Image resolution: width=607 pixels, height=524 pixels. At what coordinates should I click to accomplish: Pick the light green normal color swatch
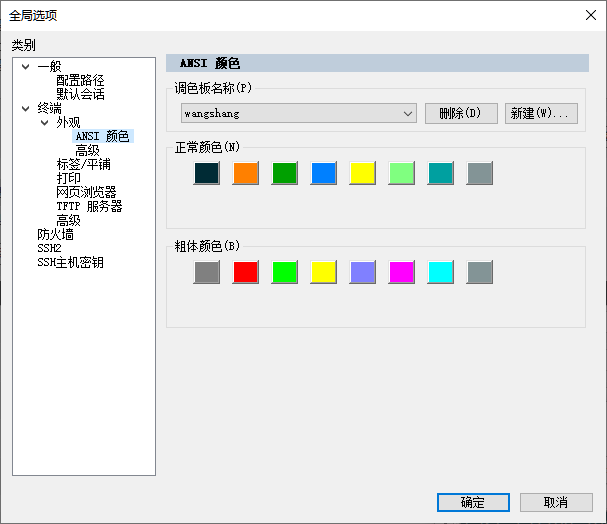coord(401,173)
